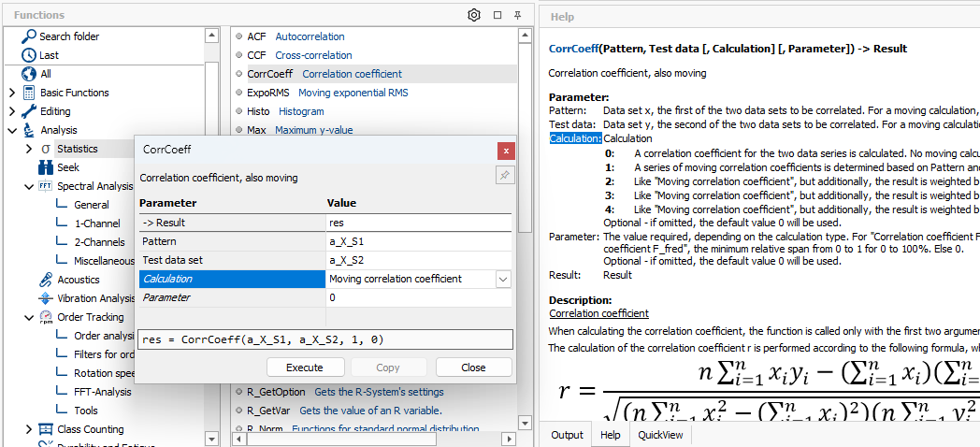Select the Last clock icon
This screenshot has width=980, height=447.
coord(28,55)
